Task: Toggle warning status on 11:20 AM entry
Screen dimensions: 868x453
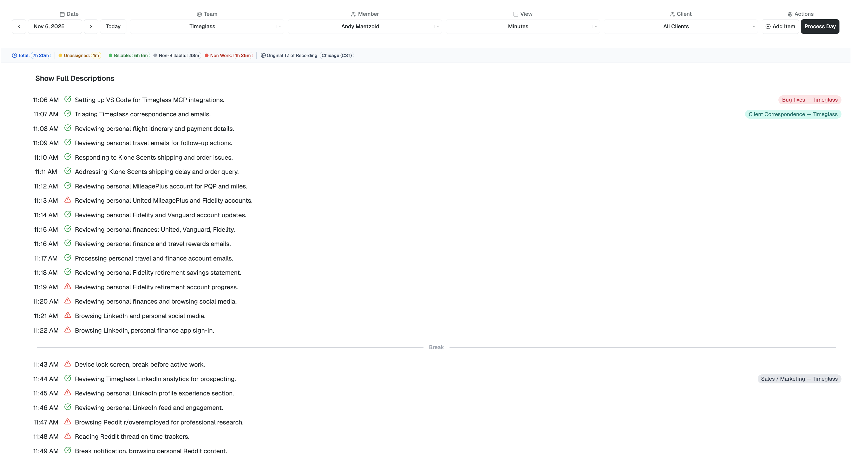Action: [68, 301]
